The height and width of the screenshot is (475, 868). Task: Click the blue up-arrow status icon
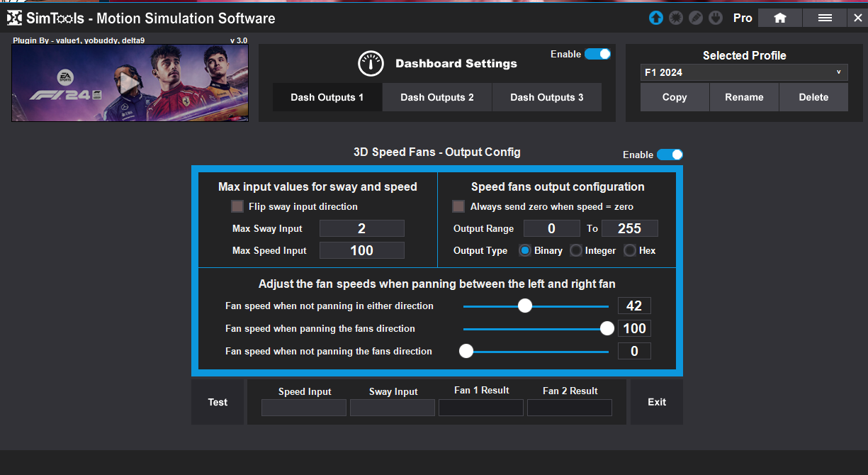point(656,18)
